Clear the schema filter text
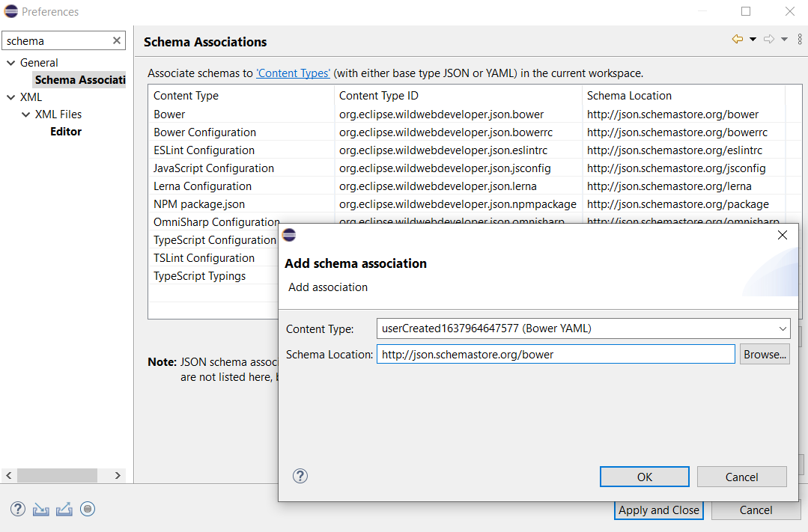Viewport: 808px width, 532px height. tap(117, 40)
